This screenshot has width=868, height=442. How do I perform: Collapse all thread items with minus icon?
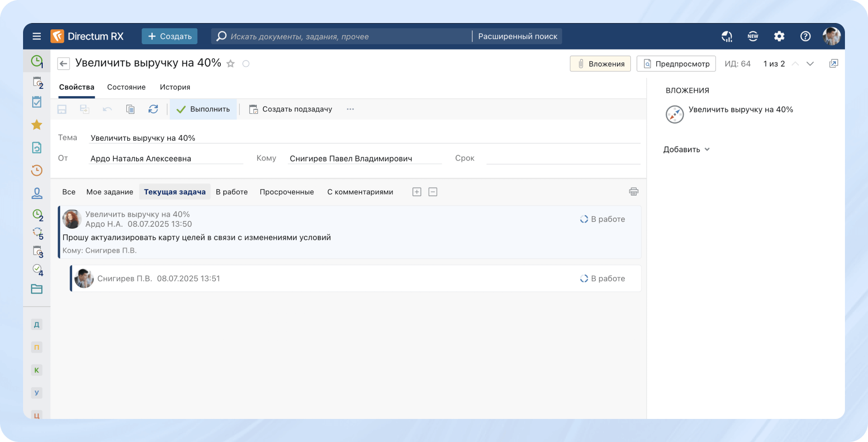pos(433,192)
